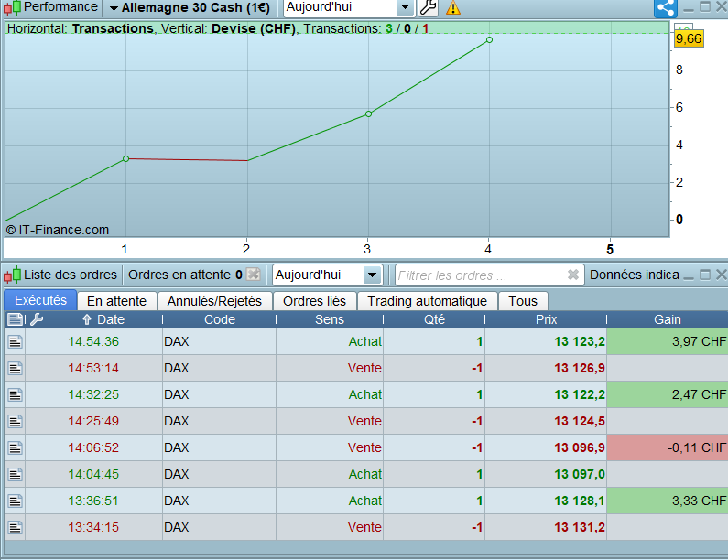Open the Trading automatique tab

coord(427,301)
